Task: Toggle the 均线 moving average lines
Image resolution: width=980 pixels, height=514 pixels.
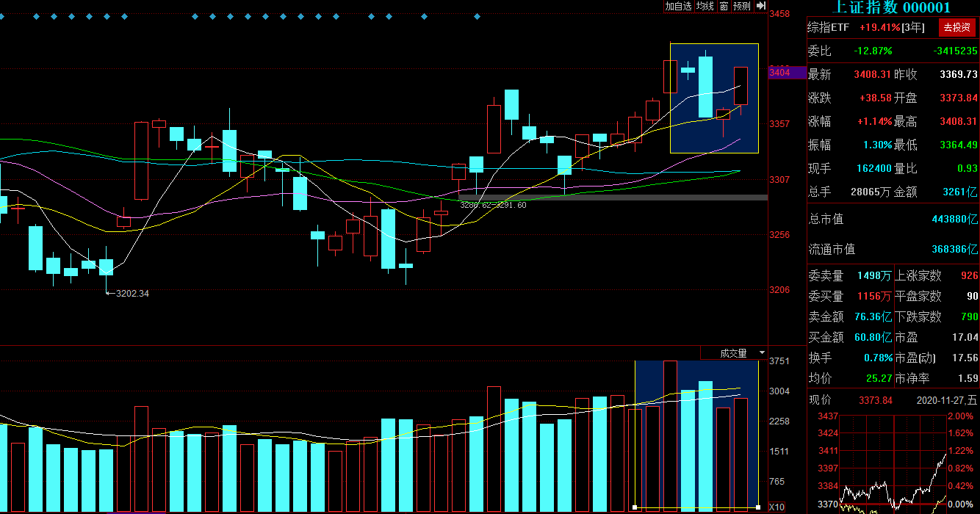Action: [705, 6]
